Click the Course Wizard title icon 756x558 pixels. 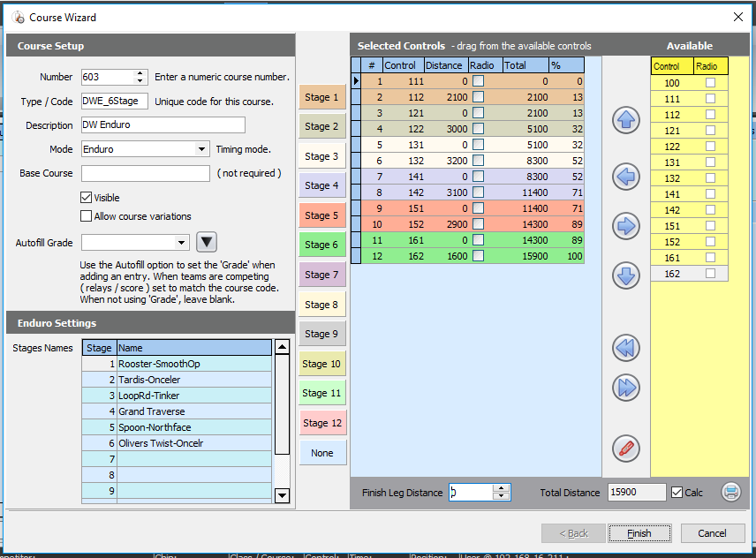(19, 18)
